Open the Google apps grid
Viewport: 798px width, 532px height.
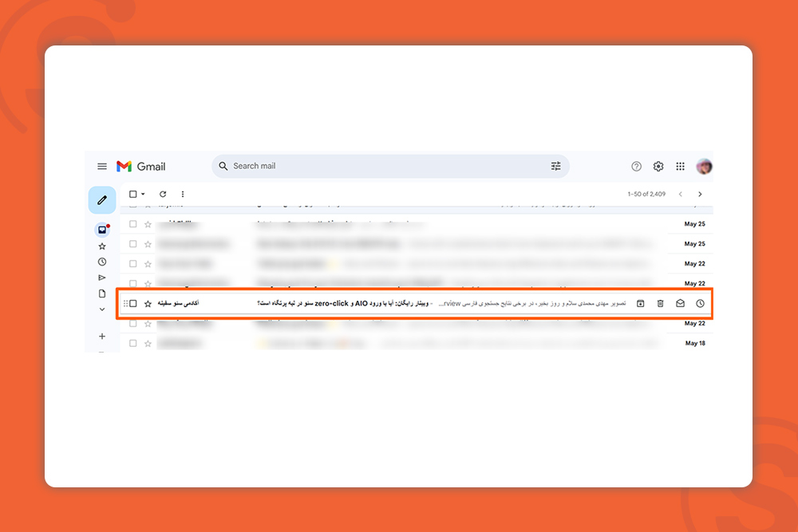tap(680, 167)
